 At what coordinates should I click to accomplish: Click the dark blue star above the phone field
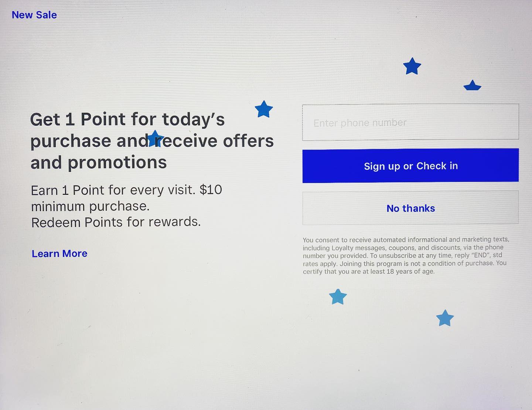412,67
